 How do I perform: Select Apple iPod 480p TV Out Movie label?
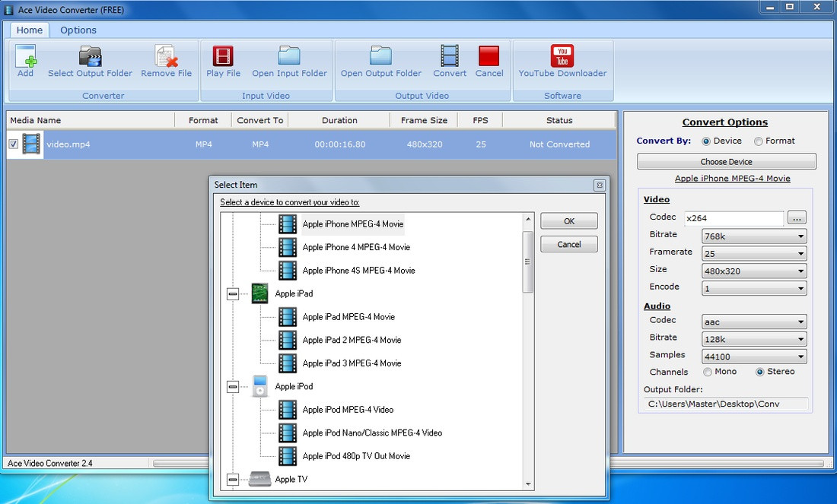click(x=356, y=456)
